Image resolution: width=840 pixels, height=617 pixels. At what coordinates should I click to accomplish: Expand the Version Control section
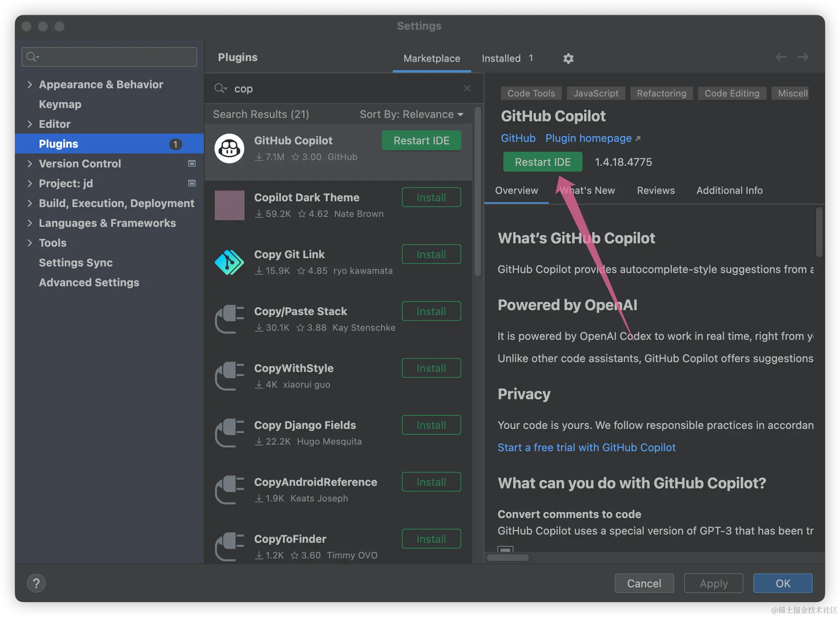(x=30, y=163)
